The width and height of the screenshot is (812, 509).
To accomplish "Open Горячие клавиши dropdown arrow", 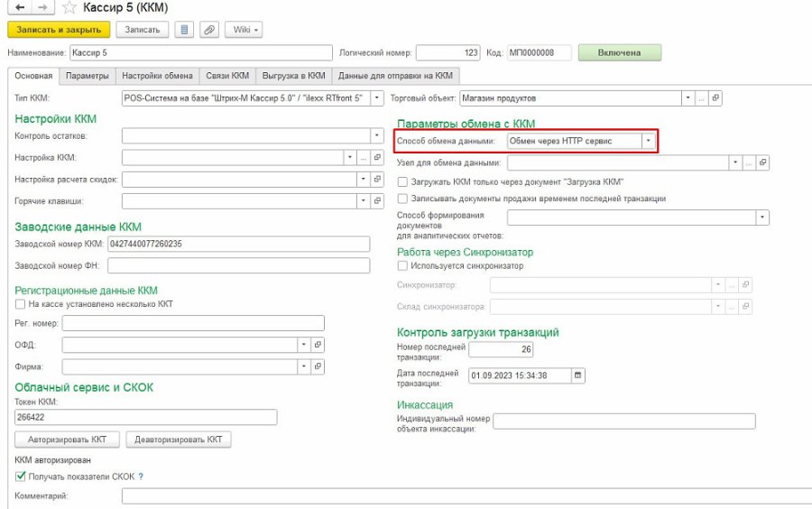I will point(363,201).
